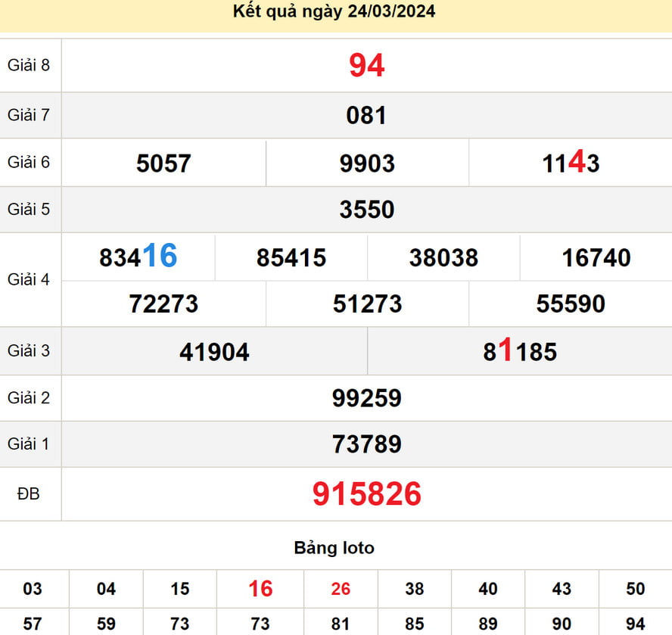Click Giải 3 number 81185

[520, 351]
